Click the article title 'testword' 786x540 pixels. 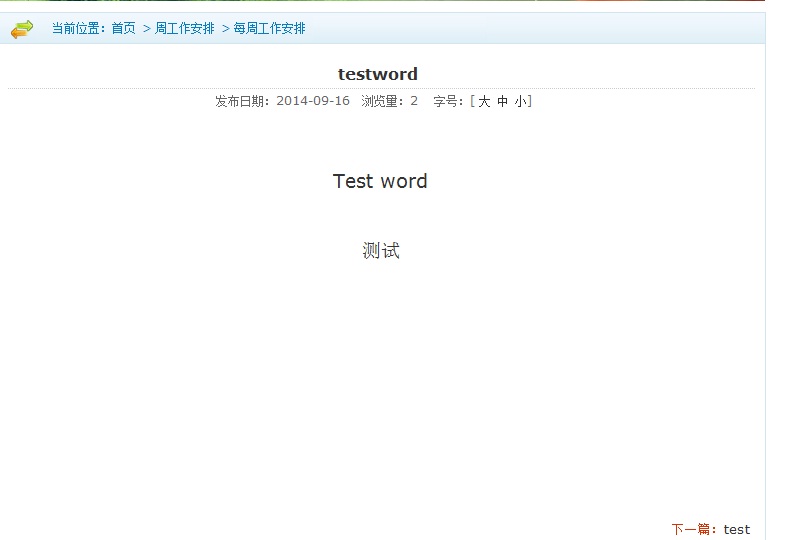point(378,74)
